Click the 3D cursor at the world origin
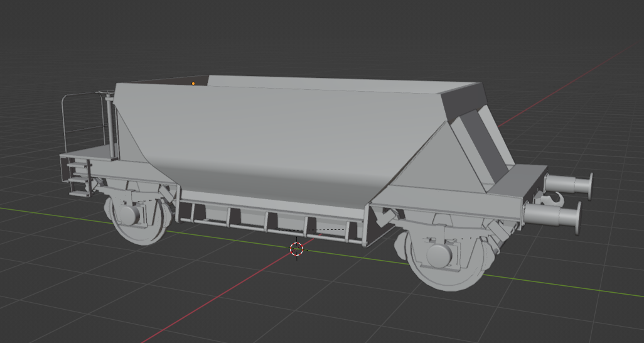This screenshot has height=343, width=644. (x=296, y=249)
